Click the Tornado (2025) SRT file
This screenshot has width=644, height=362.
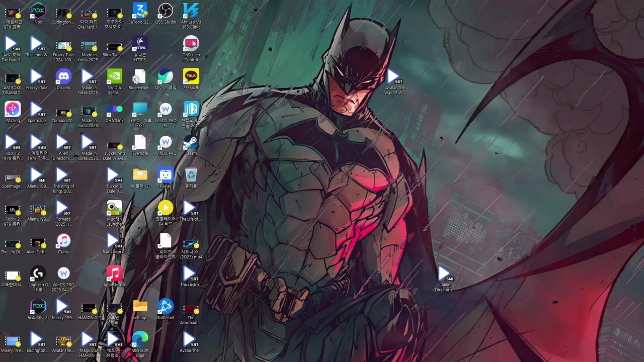63,213
